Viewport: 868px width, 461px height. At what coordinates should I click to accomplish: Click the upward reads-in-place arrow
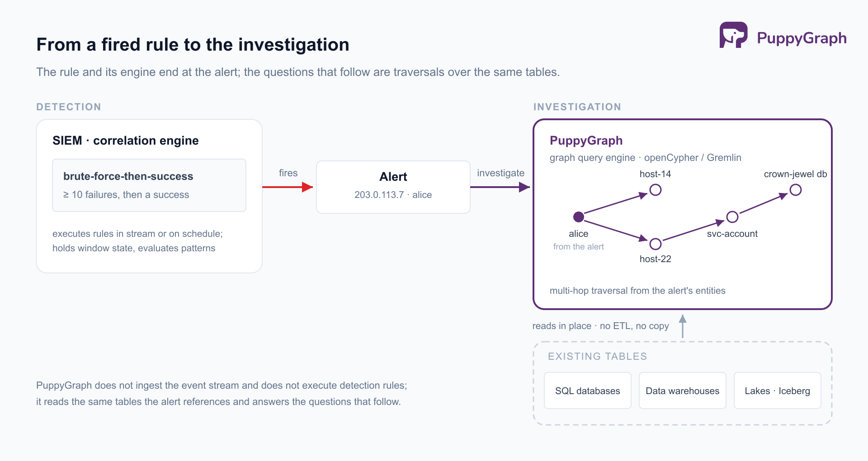pyautogui.click(x=683, y=326)
